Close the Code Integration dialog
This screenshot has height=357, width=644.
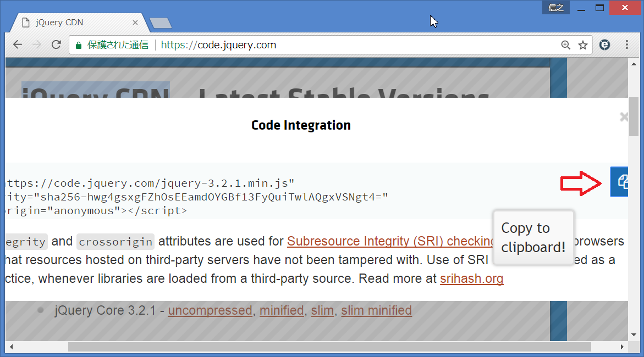click(624, 117)
